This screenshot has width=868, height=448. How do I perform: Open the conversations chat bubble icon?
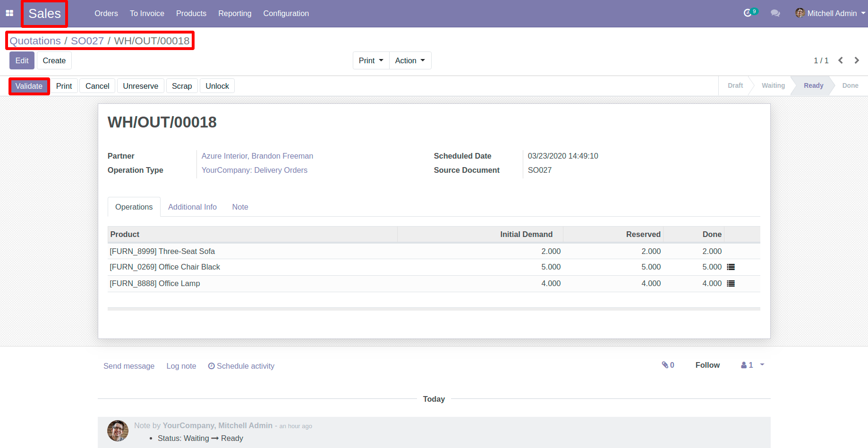tap(775, 13)
